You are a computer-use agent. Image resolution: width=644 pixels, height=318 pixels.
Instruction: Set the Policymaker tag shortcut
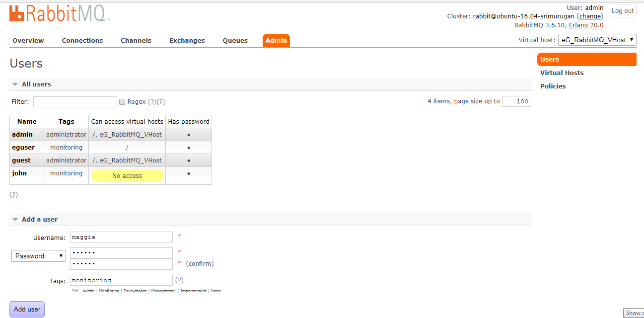coord(135,291)
